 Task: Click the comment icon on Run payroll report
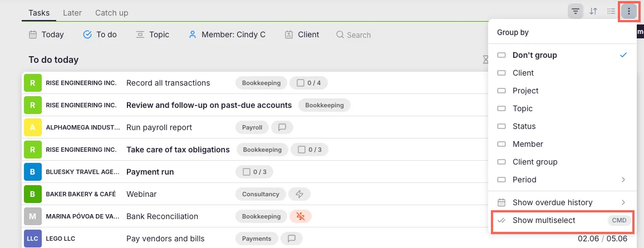pyautogui.click(x=282, y=127)
